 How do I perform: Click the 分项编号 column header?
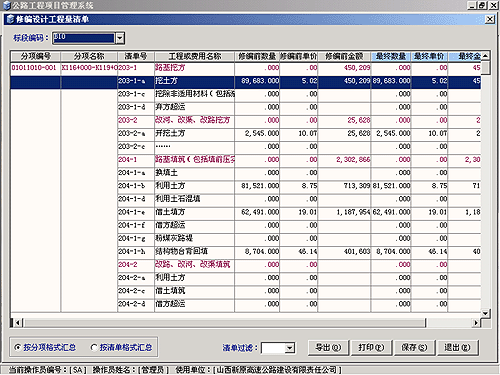pyautogui.click(x=36, y=56)
